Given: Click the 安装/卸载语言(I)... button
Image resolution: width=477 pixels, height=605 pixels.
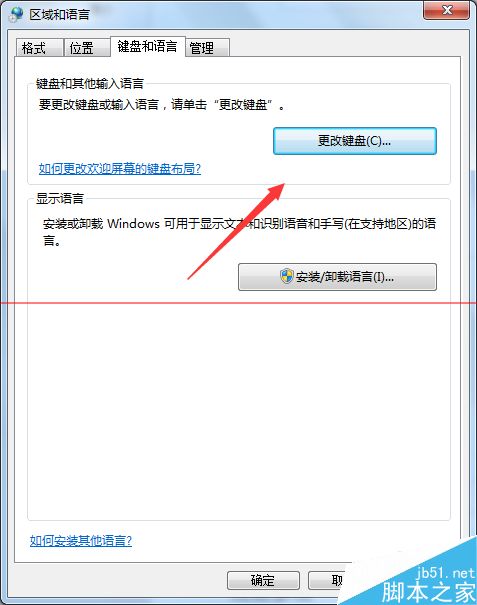Looking at the screenshot, I should [337, 277].
